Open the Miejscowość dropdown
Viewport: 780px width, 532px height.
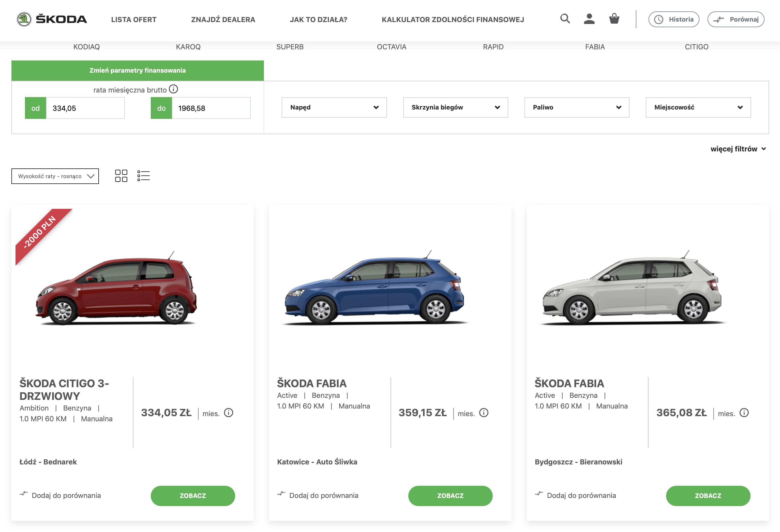[x=698, y=107]
